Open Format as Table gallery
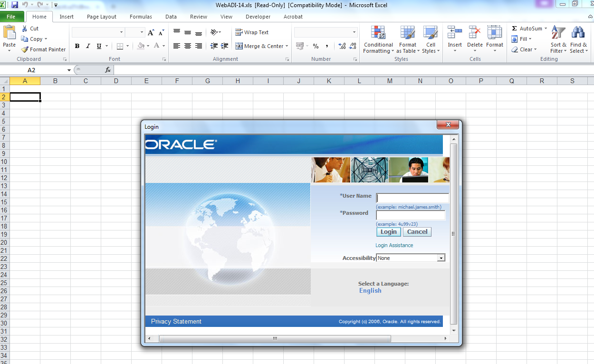 click(x=408, y=40)
